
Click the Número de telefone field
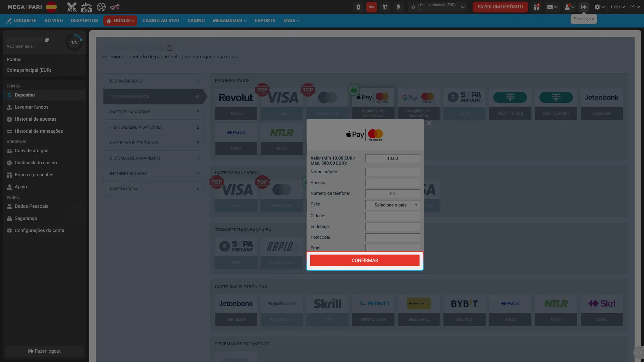pyautogui.click(x=392, y=194)
